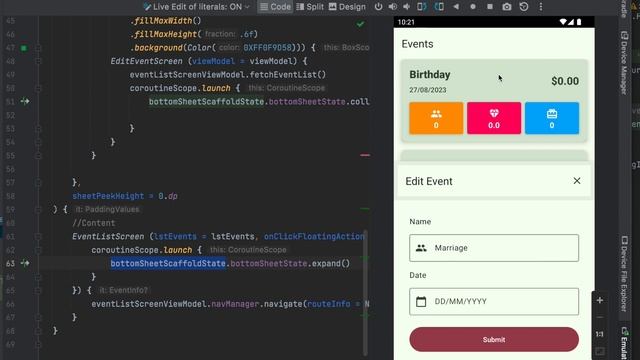Click the sheetPeekHeight parameter on line 58

coord(108,196)
